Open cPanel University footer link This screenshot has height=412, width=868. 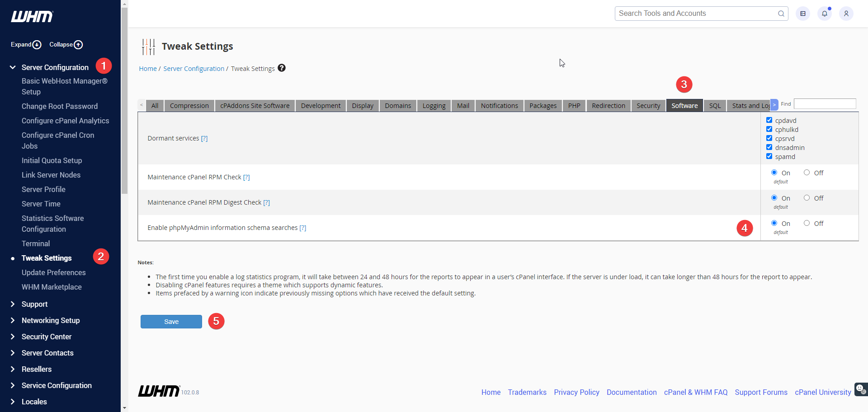coord(823,392)
